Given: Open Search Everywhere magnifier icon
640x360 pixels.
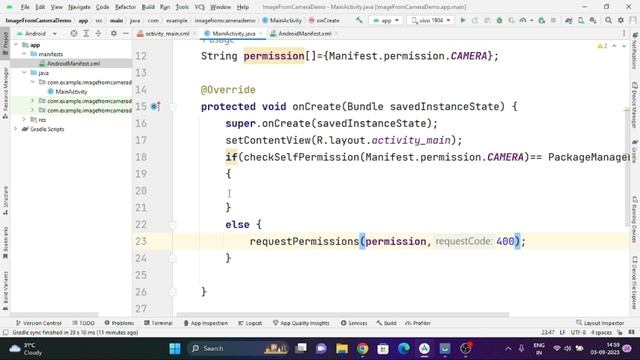Looking at the screenshot, I should tap(608, 20).
